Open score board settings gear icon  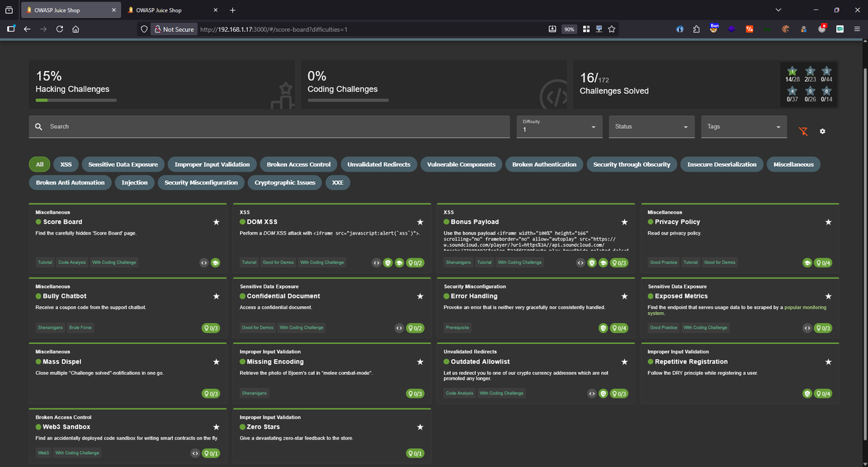coord(822,131)
